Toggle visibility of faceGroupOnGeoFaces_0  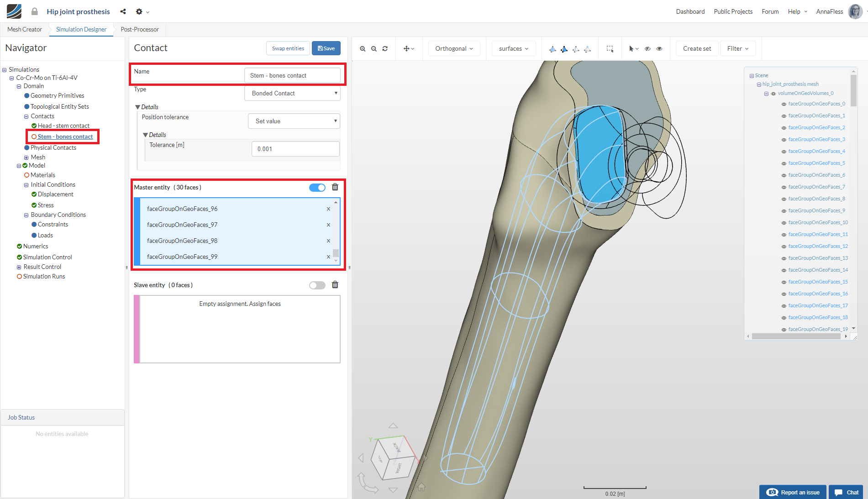(784, 104)
